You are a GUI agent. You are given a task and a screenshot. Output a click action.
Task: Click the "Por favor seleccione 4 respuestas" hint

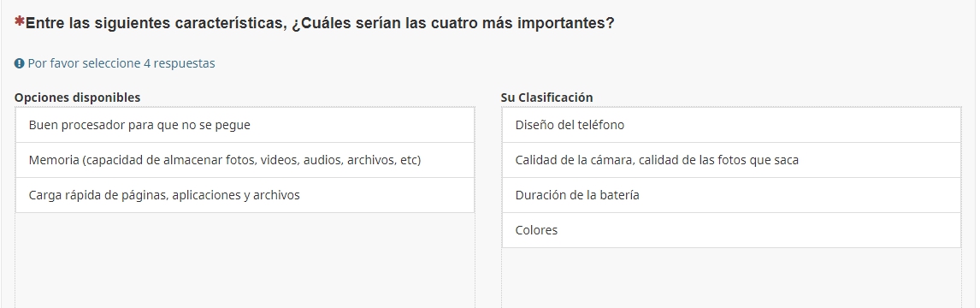pos(121,63)
